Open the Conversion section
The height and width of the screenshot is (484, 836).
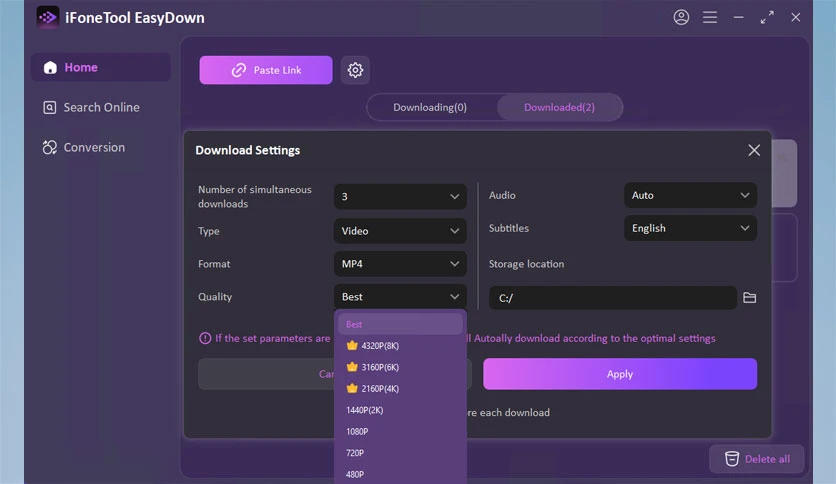click(x=101, y=147)
